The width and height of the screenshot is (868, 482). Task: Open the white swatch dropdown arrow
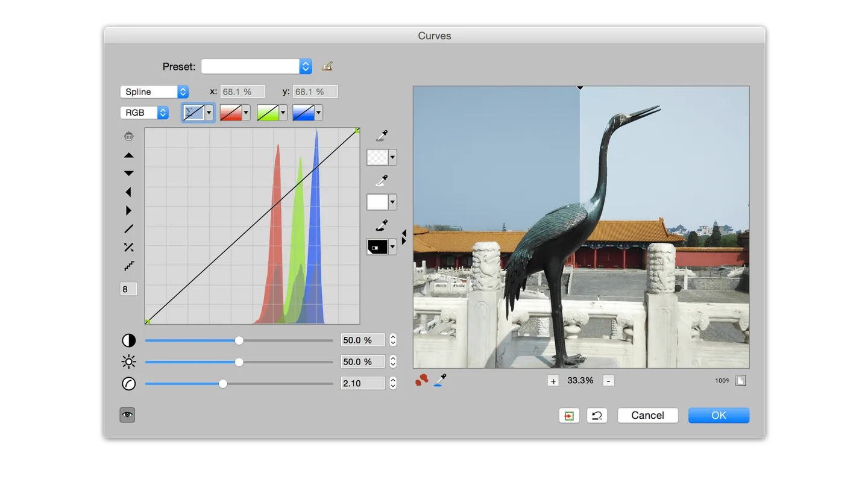[x=392, y=202]
